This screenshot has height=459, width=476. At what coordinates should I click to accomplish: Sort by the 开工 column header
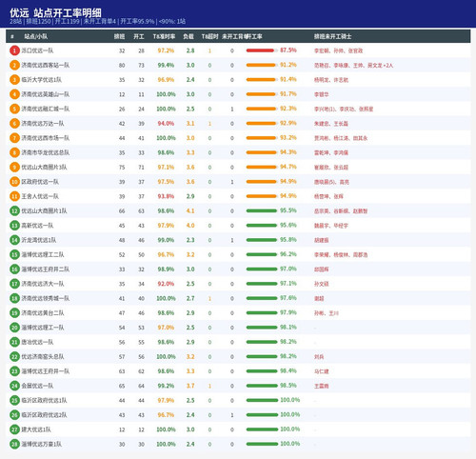[139, 36]
